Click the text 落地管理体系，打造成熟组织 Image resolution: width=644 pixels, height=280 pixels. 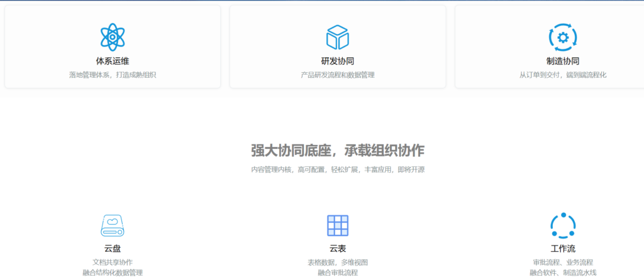[x=113, y=75]
